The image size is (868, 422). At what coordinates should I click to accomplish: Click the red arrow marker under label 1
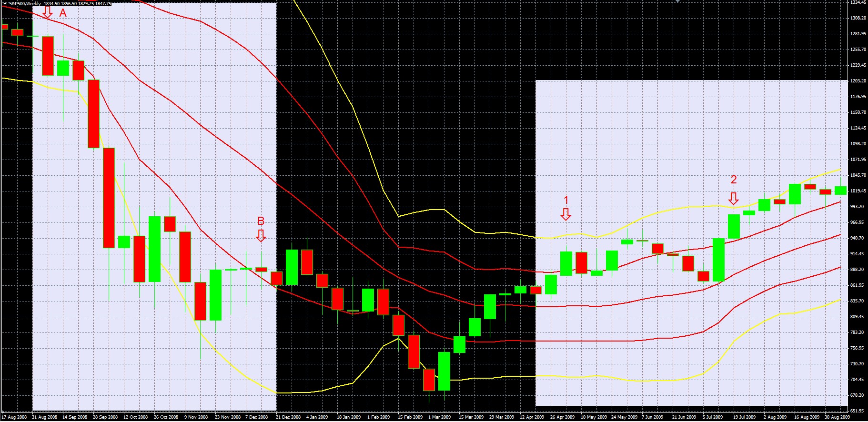click(x=565, y=214)
